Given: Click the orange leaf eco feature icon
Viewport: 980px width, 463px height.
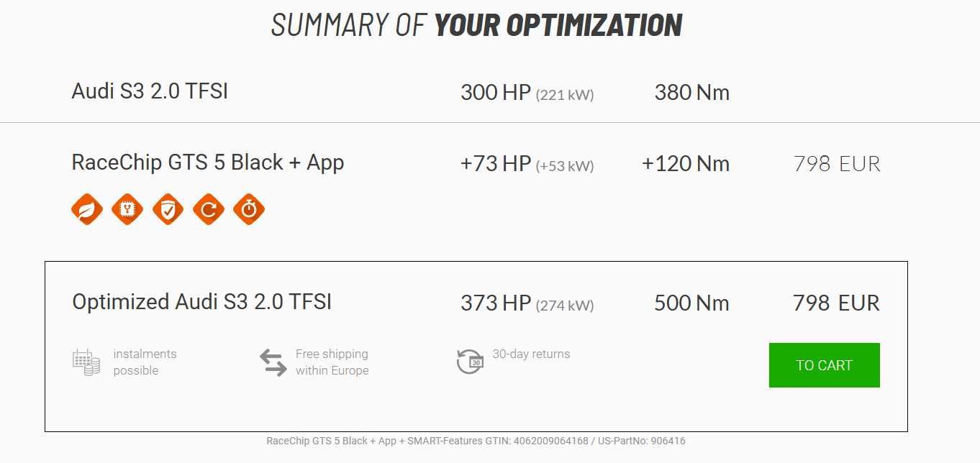Looking at the screenshot, I should click(x=87, y=209).
